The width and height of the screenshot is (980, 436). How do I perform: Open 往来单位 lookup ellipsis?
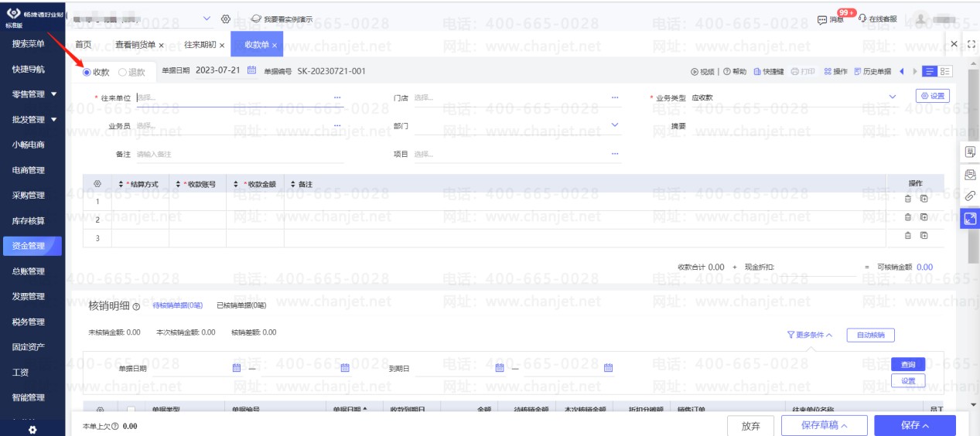coord(337,97)
